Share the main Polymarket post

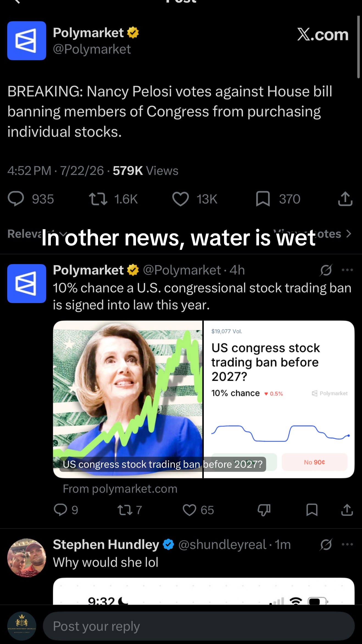[x=345, y=199]
